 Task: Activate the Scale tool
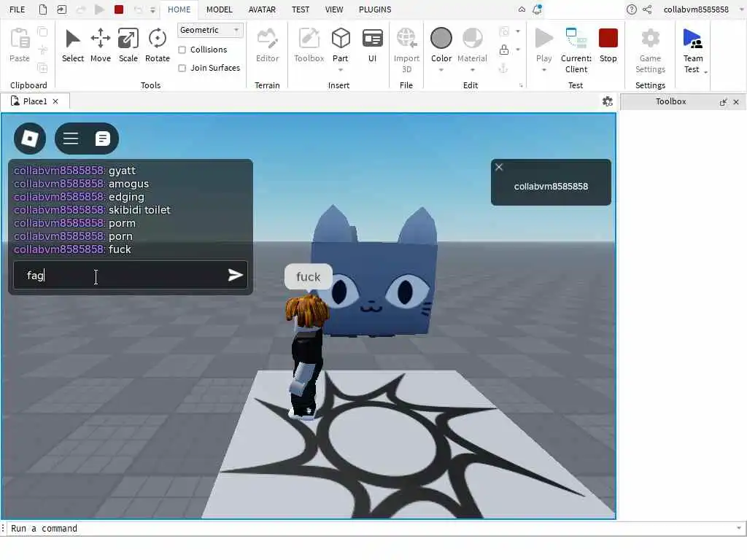point(128,46)
